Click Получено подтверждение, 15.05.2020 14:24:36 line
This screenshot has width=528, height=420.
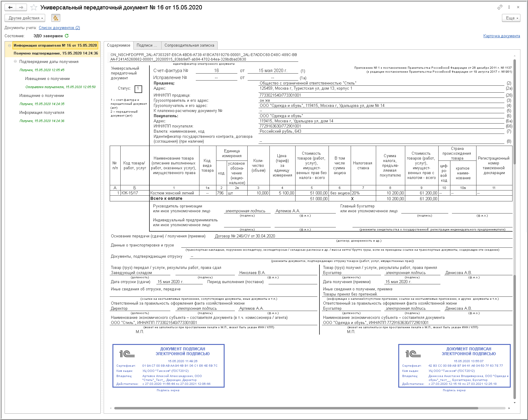pos(56,53)
